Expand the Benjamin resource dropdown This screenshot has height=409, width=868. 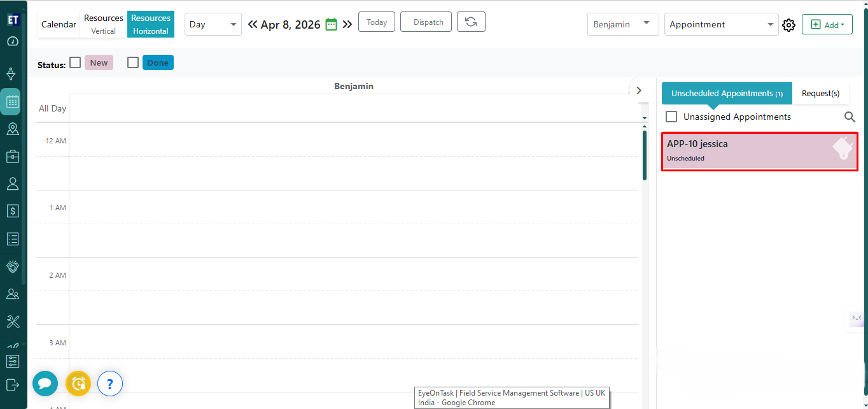point(622,24)
